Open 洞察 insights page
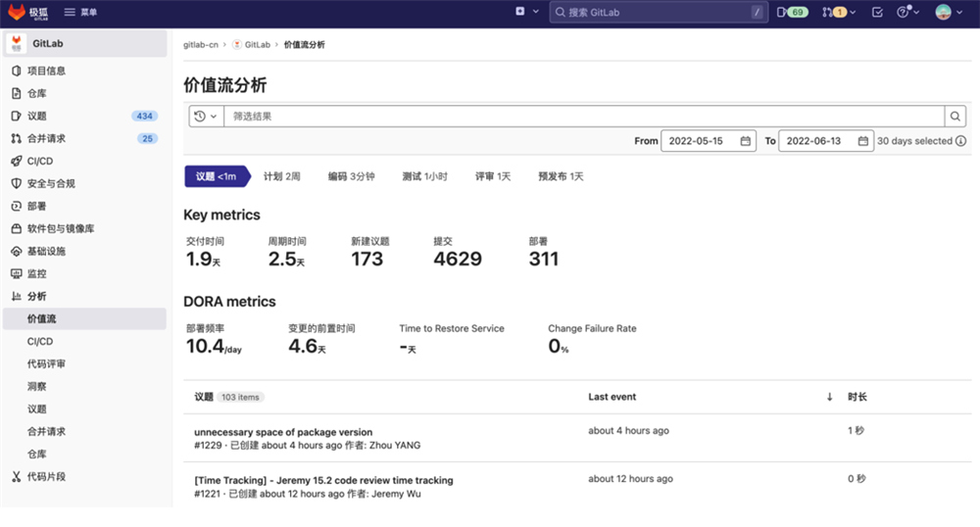This screenshot has width=980, height=527. [36, 387]
